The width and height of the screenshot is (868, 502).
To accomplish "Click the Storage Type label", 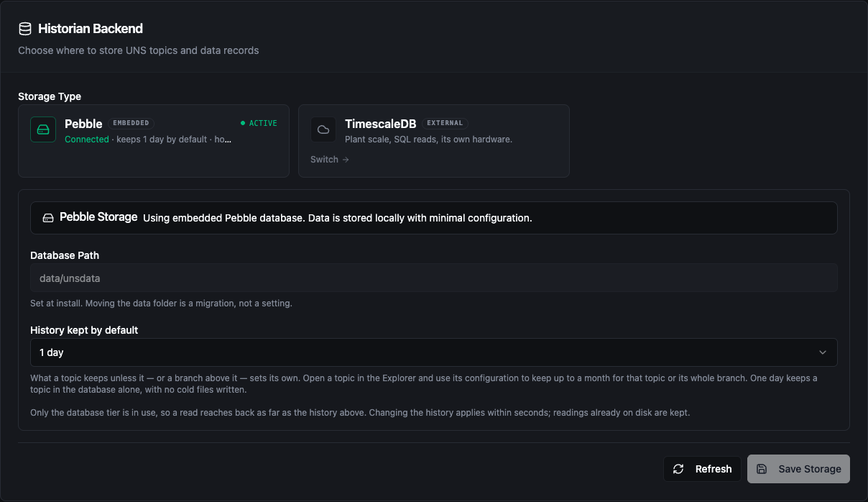I will point(50,96).
